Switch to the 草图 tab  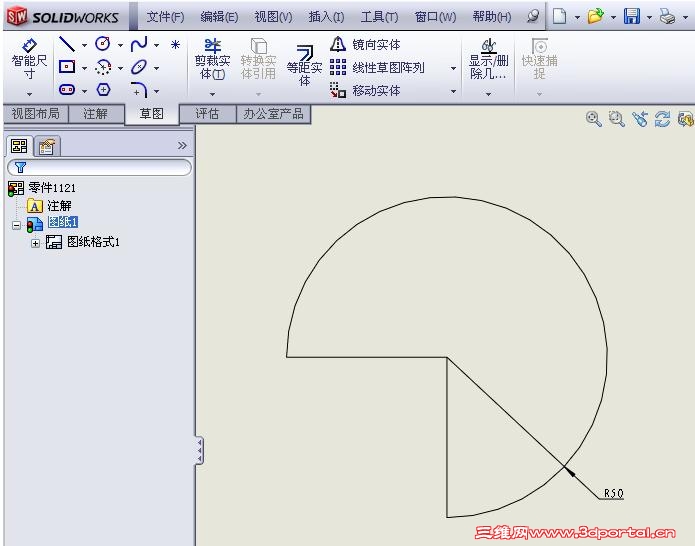pyautogui.click(x=152, y=114)
